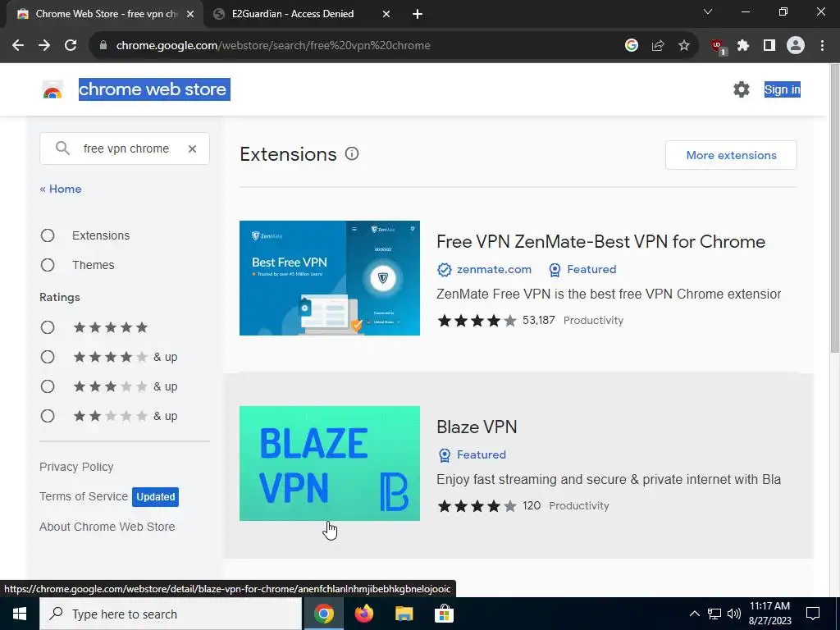Open File Explorer from the taskbar
This screenshot has height=630, width=840.
point(404,614)
